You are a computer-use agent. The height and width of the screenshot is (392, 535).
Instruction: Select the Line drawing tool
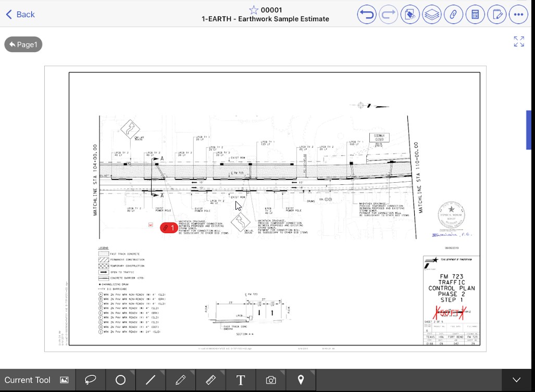pyautogui.click(x=150, y=380)
